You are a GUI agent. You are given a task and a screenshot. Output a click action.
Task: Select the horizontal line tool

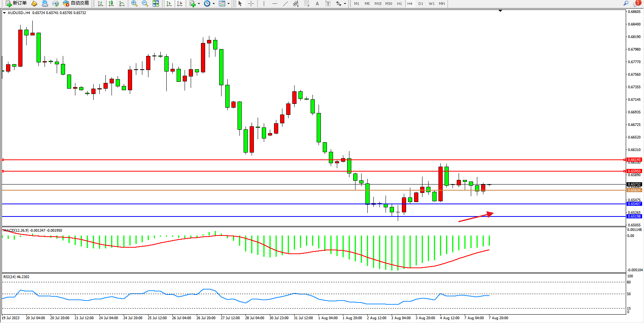pyautogui.click(x=274, y=3)
